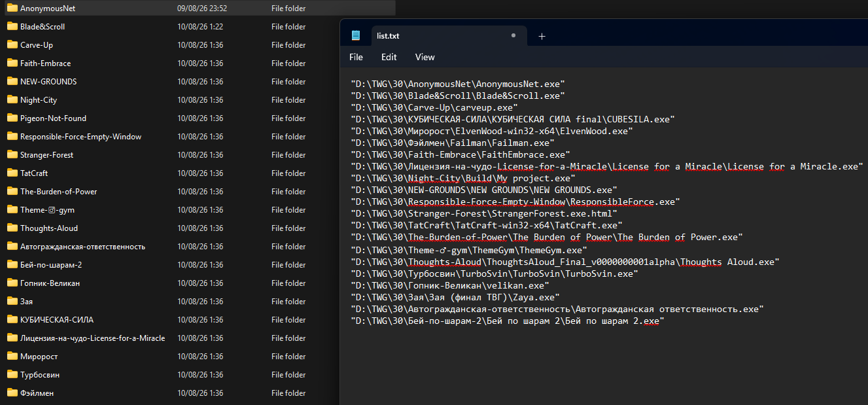Screen dimensions: 868x405
Task: Click the 10/08/26 1:22 date for Blade&Scroll
Action: (x=200, y=27)
